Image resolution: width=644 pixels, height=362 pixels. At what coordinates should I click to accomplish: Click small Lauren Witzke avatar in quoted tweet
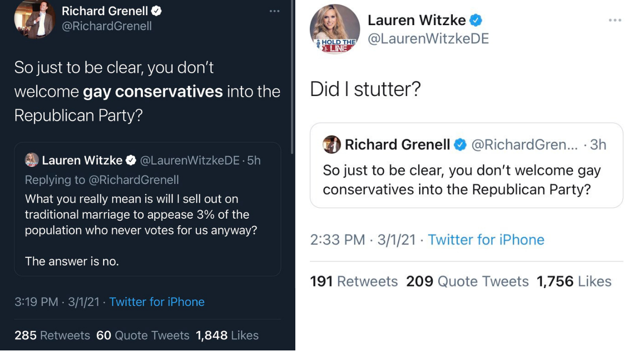tap(32, 160)
